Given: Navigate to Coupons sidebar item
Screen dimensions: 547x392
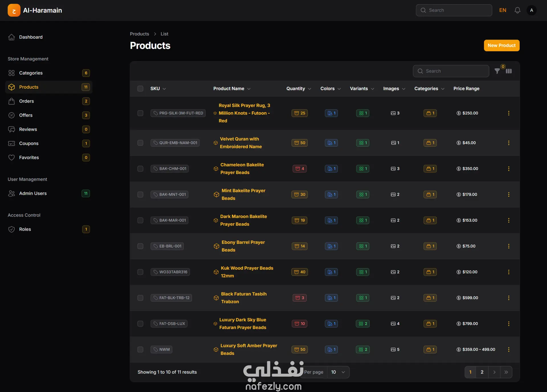Looking at the screenshot, I should (29, 143).
